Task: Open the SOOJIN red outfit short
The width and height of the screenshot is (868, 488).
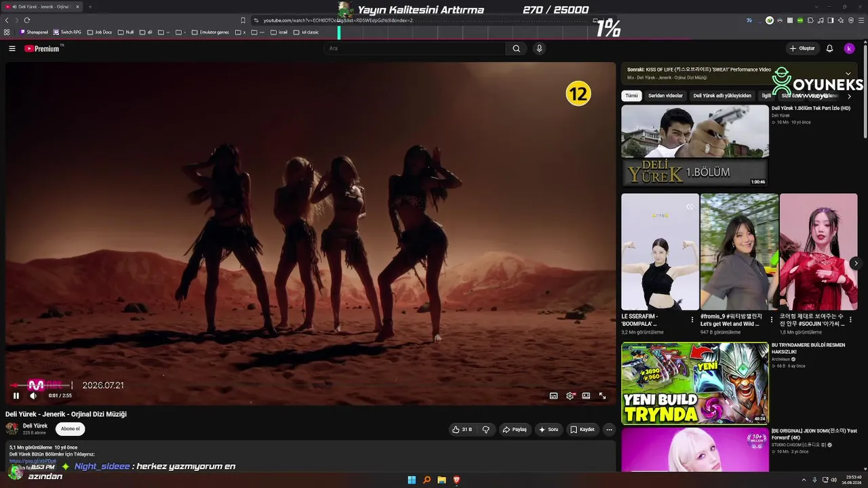Action: click(x=818, y=252)
